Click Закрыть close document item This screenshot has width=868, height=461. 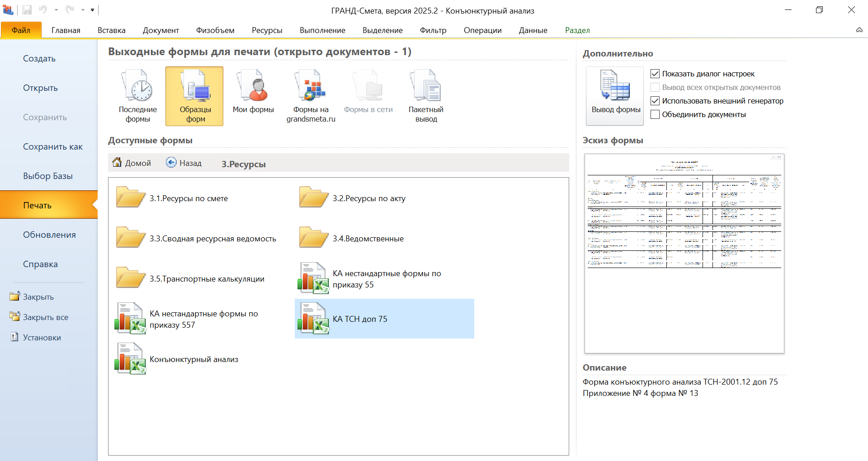(32, 297)
